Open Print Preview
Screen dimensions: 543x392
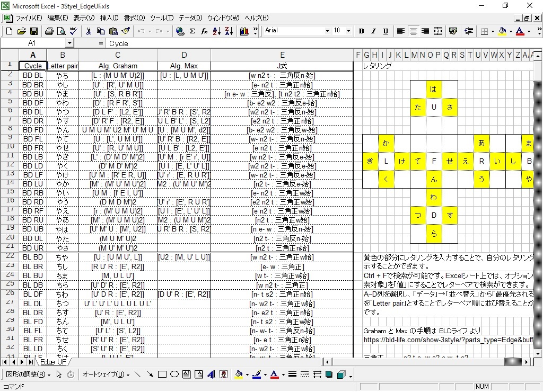pos(62,31)
